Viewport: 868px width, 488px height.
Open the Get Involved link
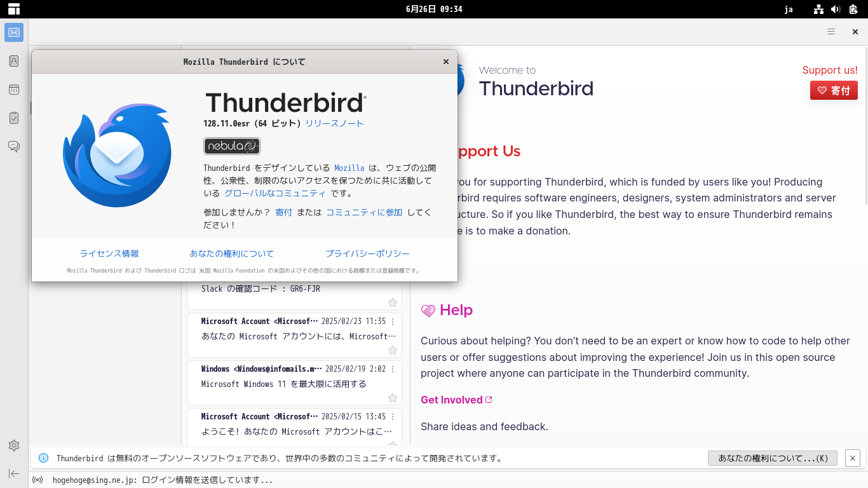456,400
